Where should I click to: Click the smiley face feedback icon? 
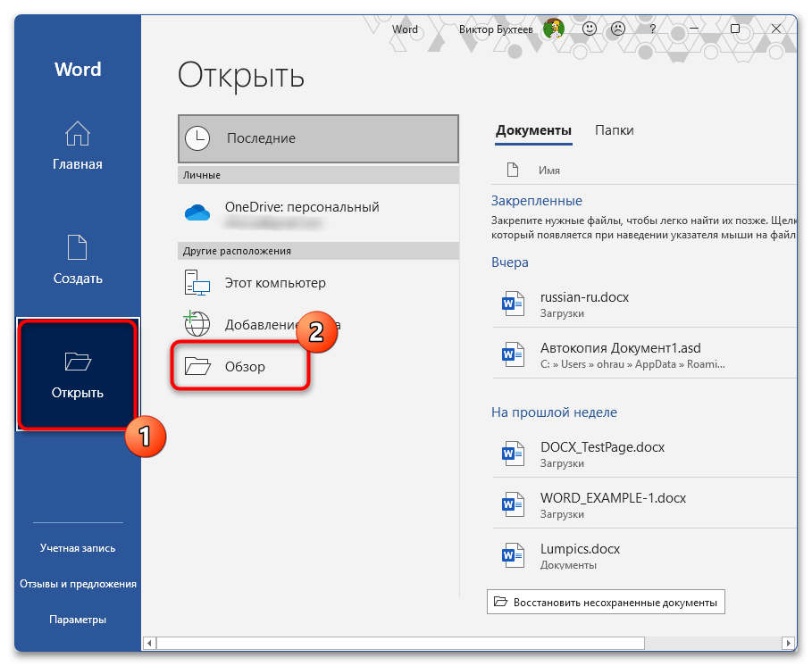pyautogui.click(x=590, y=29)
